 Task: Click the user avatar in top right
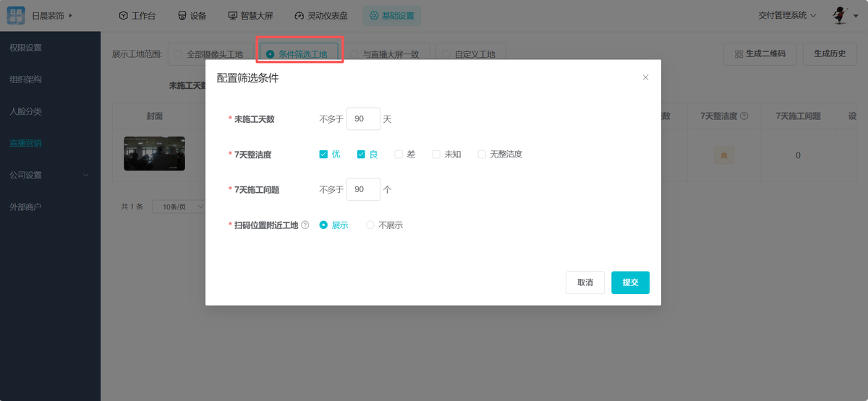pos(840,15)
